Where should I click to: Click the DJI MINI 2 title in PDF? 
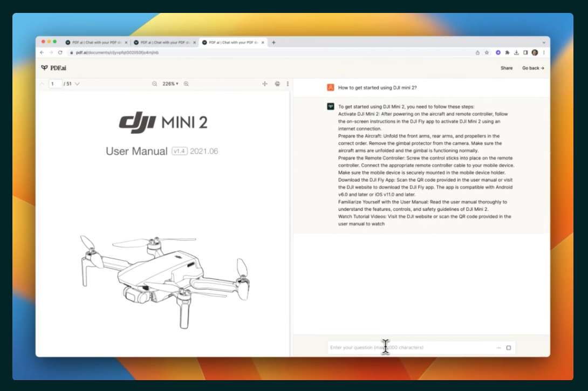tap(163, 122)
